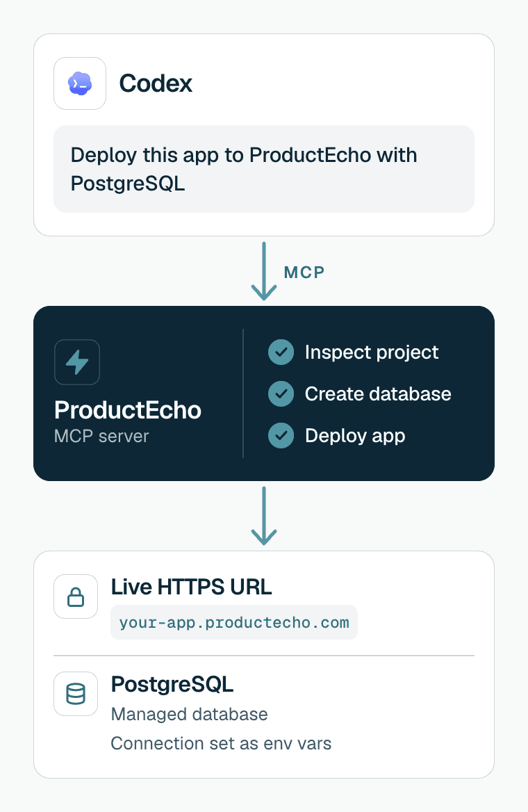This screenshot has height=812, width=528.
Task: Click the 'Managed database' description
Action: [x=190, y=714]
